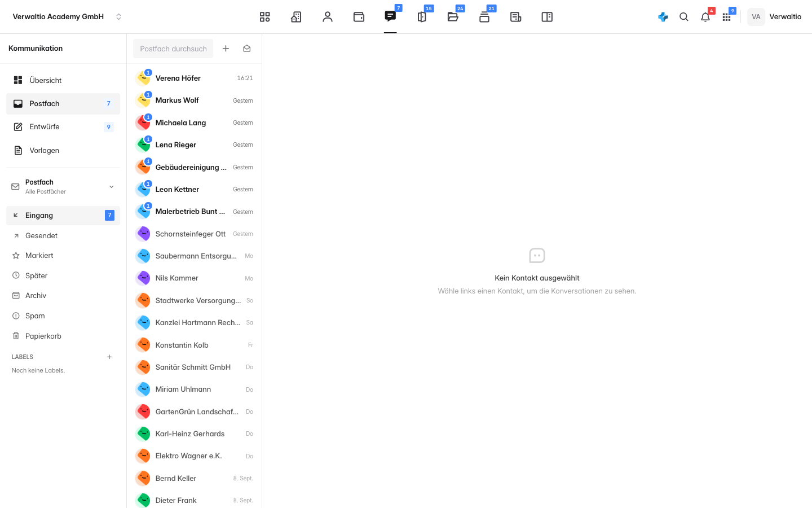Open conversation with Sanitär Schmitt GmbH
Image resolution: width=812 pixels, height=508 pixels.
point(195,367)
